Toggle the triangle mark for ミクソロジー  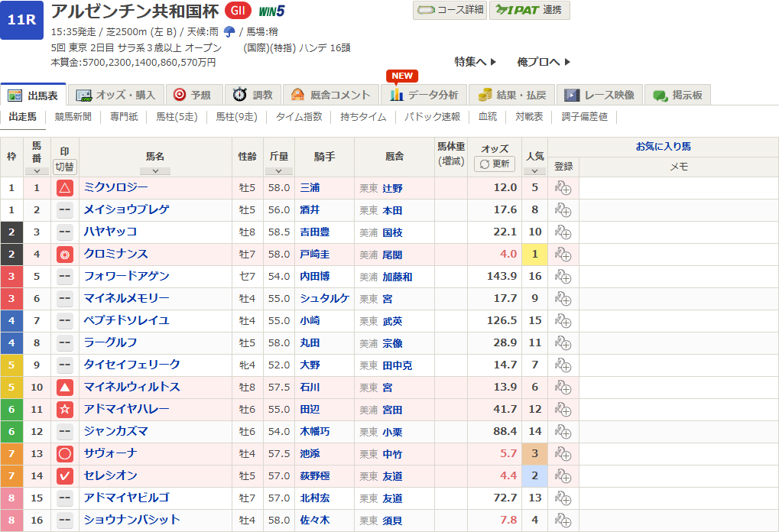click(x=65, y=188)
